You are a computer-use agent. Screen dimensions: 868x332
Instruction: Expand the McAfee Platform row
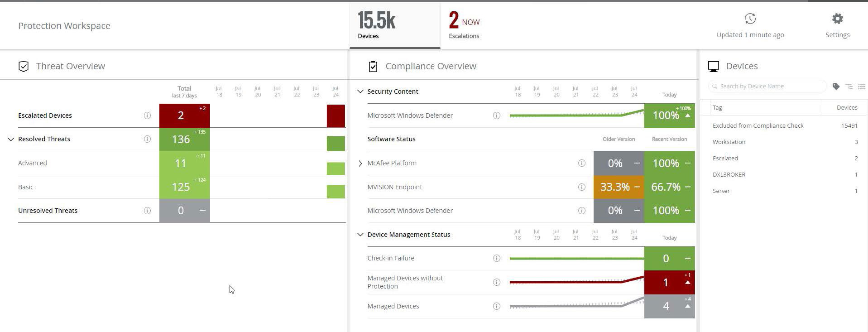click(360, 163)
